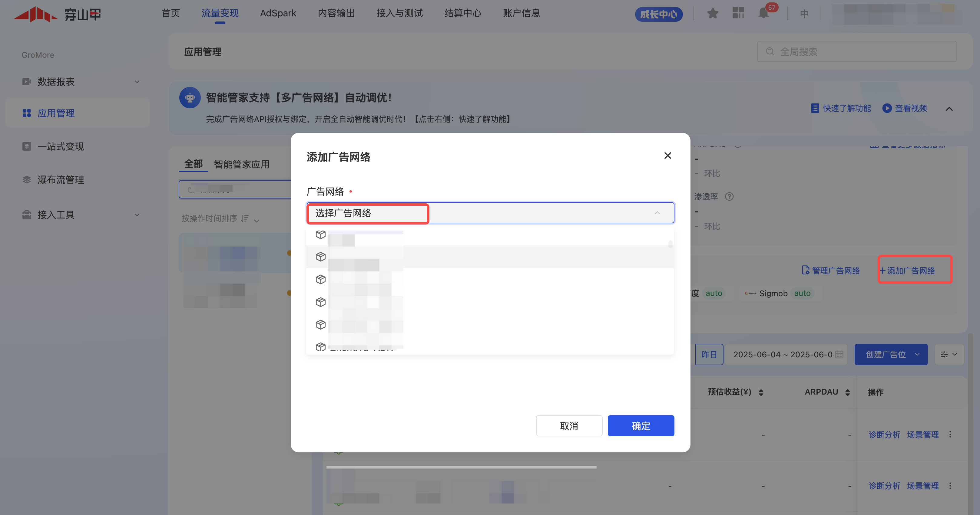The height and width of the screenshot is (515, 980).
Task: Open the more actions menu for first row
Action: point(950,435)
